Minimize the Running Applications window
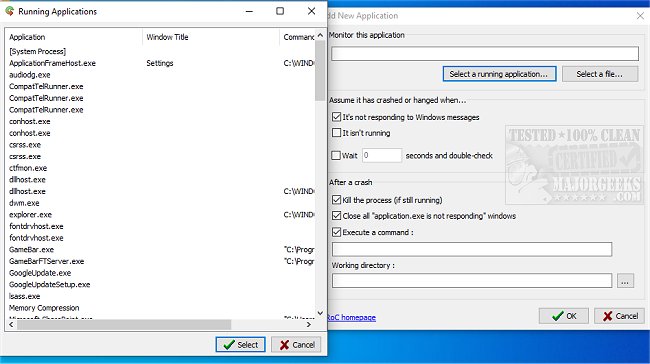The height and width of the screenshot is (364, 650). pos(249,11)
